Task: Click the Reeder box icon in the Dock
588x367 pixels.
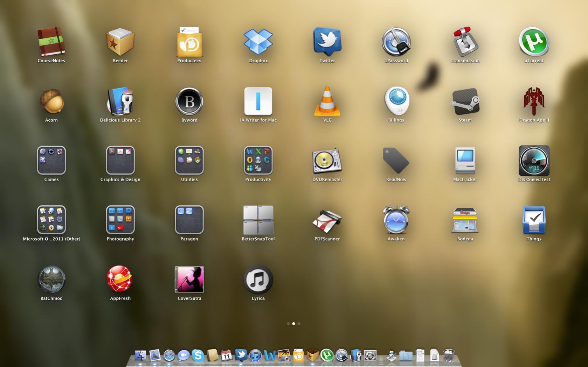Action: (313, 355)
